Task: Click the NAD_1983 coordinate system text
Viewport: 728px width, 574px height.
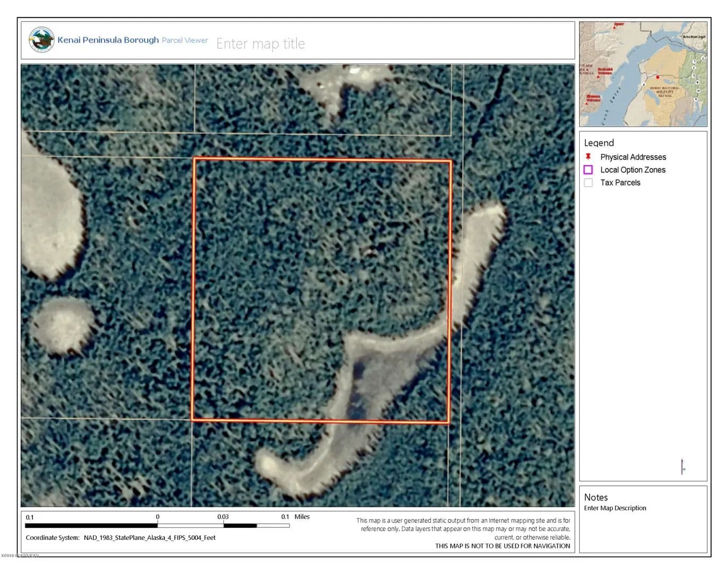Action: (x=149, y=537)
